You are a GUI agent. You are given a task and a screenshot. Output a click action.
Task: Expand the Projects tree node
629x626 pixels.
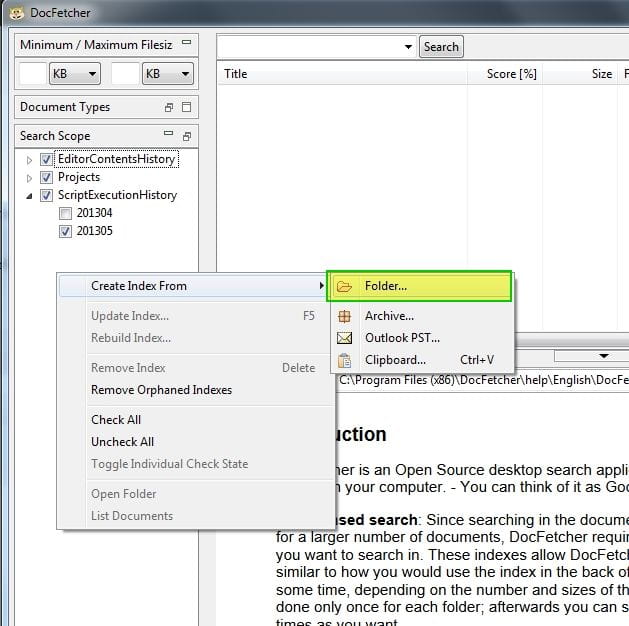click(x=29, y=178)
